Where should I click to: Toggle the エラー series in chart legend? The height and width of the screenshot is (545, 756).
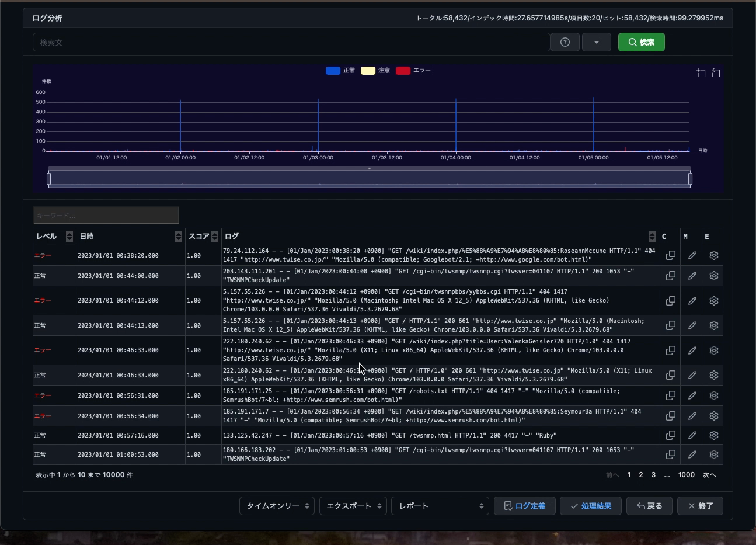pos(413,71)
